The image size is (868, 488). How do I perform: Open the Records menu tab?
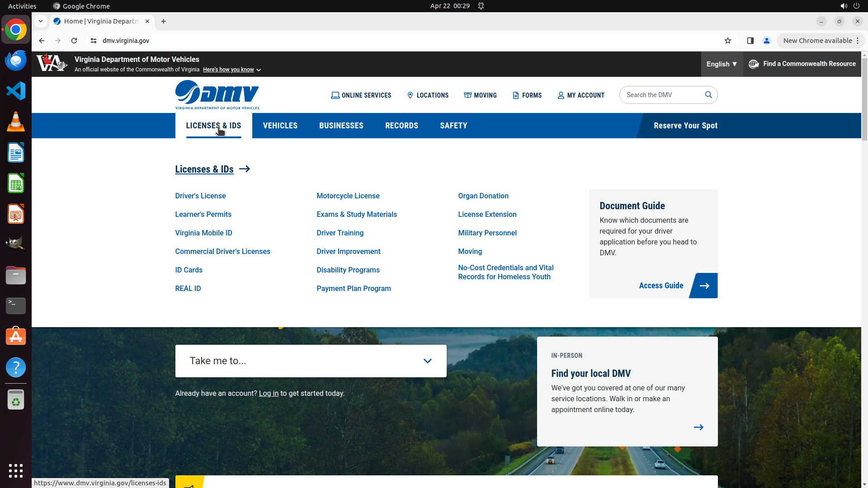401,126
